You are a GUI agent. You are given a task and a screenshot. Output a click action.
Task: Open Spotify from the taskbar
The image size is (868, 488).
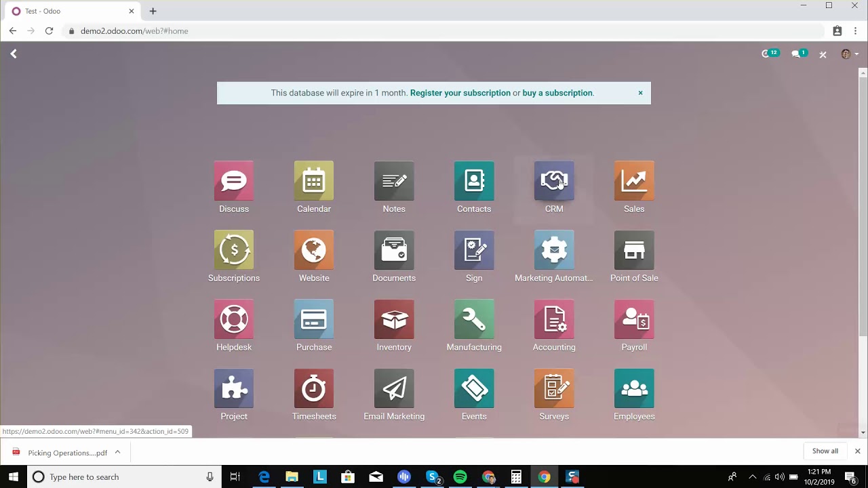[460, 476]
